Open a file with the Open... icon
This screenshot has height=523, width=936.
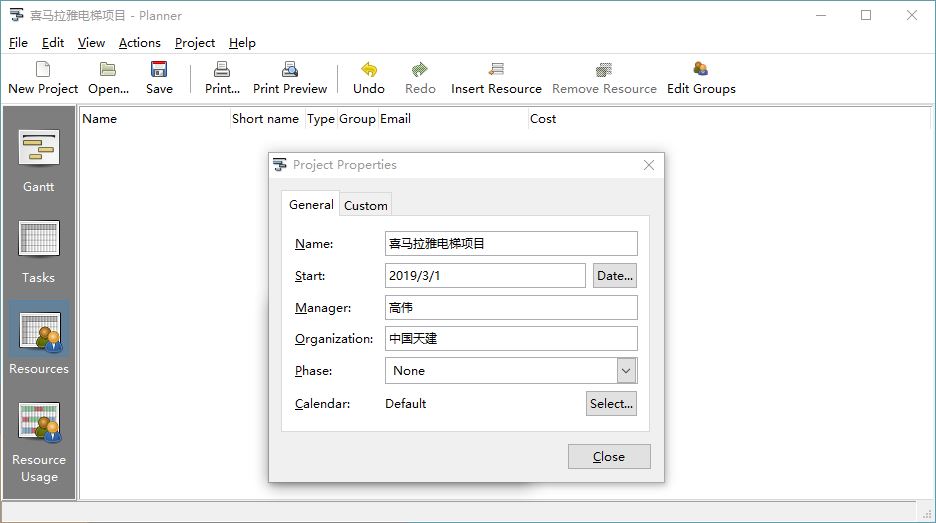pyautogui.click(x=108, y=70)
